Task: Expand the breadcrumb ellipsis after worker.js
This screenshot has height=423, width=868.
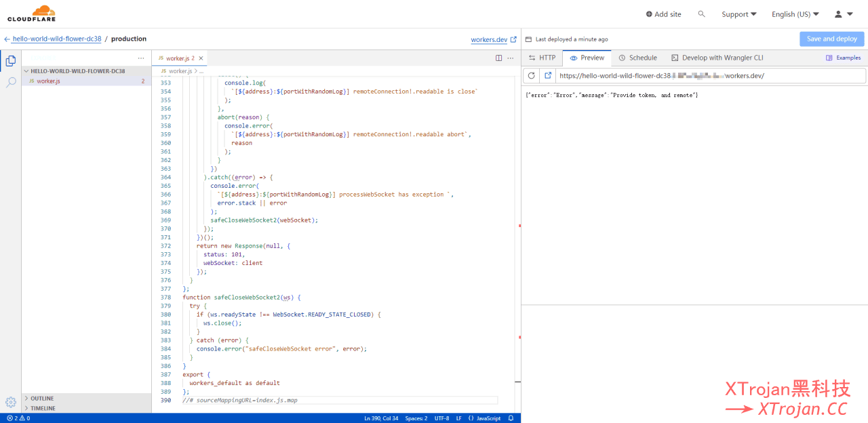Action: click(x=201, y=71)
